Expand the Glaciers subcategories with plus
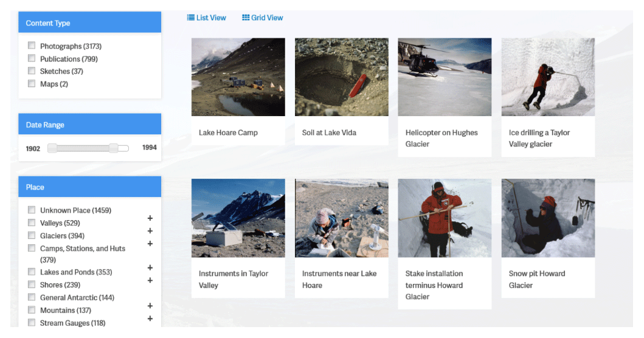The height and width of the screenshot is (338, 644). pyautogui.click(x=150, y=231)
